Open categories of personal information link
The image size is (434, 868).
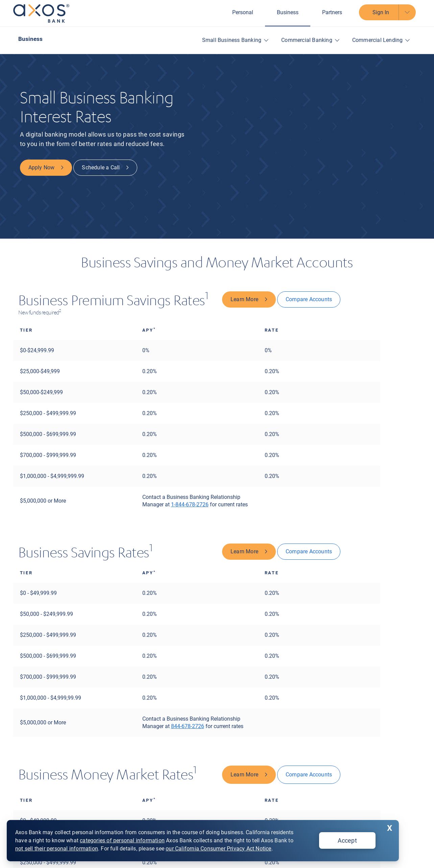122,841
